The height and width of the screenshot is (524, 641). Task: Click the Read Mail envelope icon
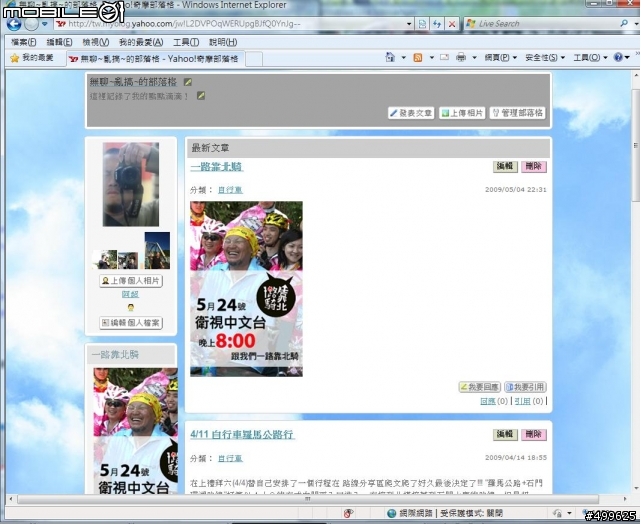click(x=444, y=57)
